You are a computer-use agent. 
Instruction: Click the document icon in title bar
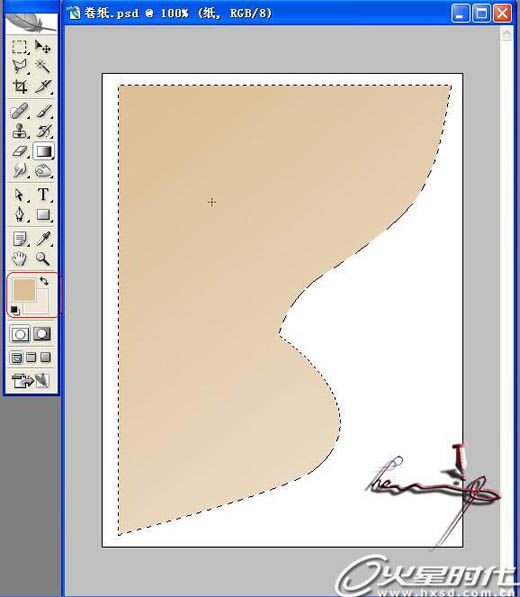coord(74,13)
